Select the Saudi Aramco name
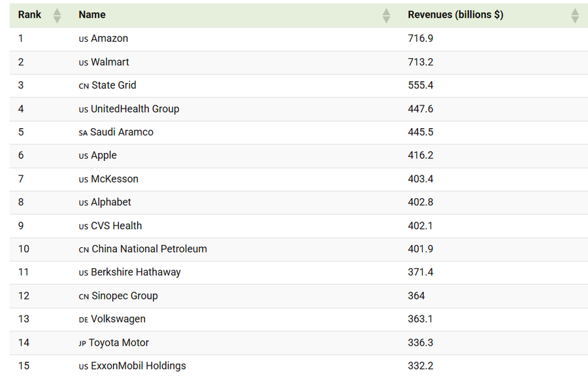This screenshot has height=376, width=588. 122,132
